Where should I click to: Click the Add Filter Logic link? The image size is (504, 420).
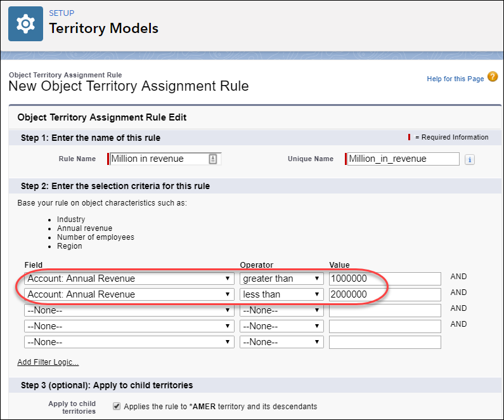pos(48,362)
